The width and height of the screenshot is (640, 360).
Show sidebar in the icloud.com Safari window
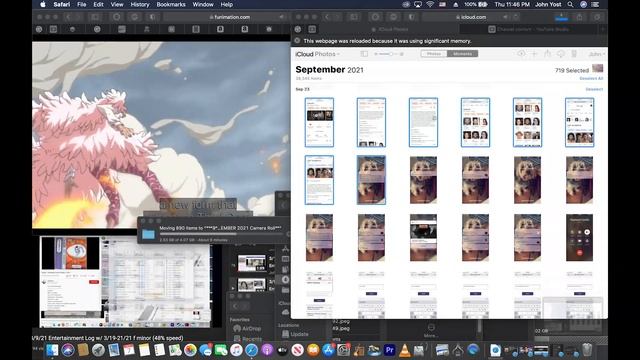[x=354, y=17]
